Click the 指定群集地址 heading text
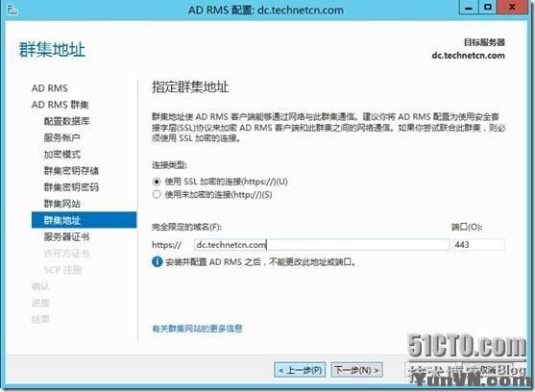Image resolution: width=535 pixels, height=392 pixels. tap(190, 86)
